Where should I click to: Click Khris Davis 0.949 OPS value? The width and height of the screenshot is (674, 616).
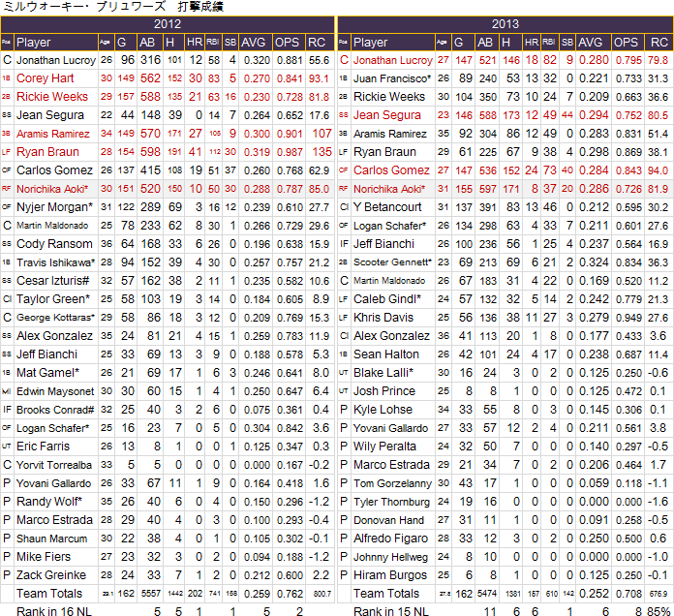pos(628,318)
